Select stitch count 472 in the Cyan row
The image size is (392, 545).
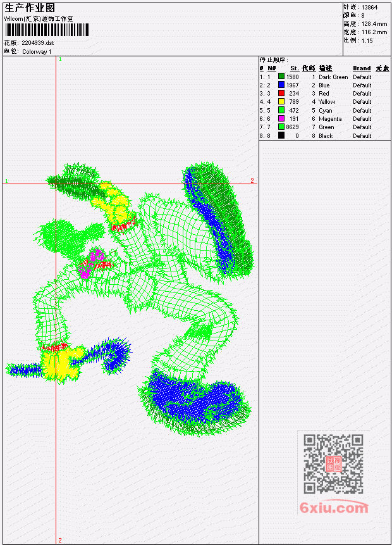[294, 111]
